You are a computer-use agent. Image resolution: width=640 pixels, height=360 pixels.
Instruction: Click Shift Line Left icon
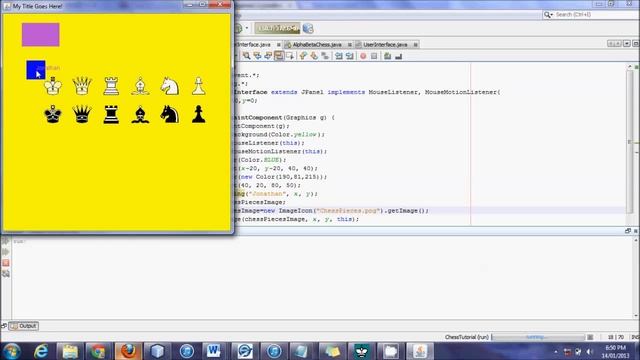(339, 56)
